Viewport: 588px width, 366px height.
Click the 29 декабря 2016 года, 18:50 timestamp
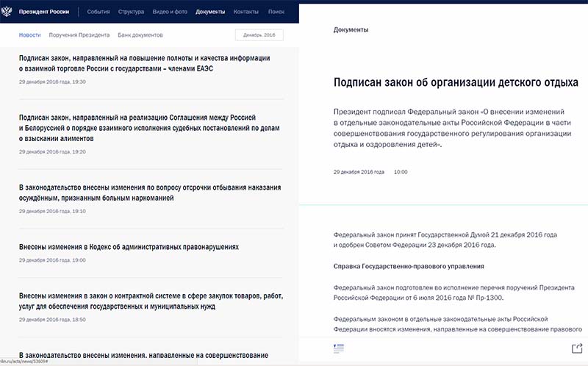click(x=52, y=320)
